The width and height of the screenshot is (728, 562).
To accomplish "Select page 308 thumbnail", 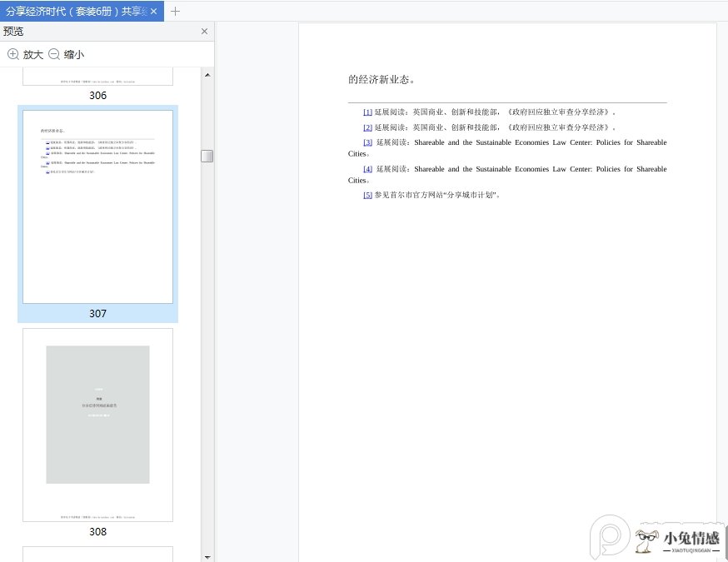I will point(98,425).
